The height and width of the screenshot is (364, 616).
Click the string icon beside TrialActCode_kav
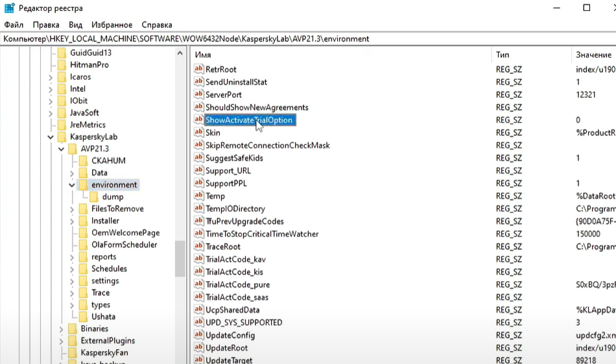tap(199, 259)
